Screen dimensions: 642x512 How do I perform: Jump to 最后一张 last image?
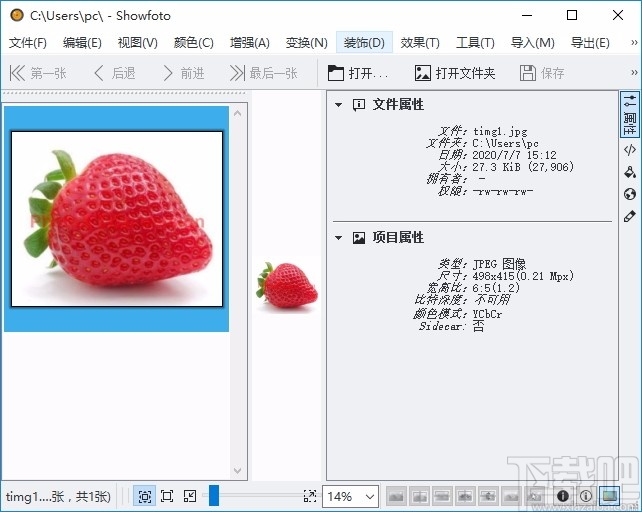[263, 73]
